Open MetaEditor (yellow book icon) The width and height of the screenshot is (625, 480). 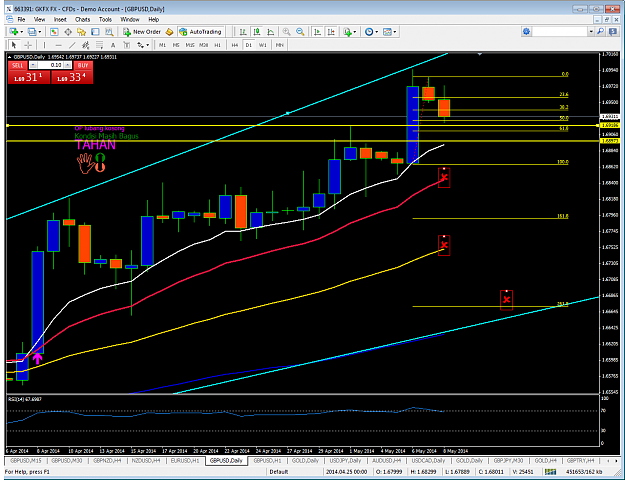tap(169, 32)
